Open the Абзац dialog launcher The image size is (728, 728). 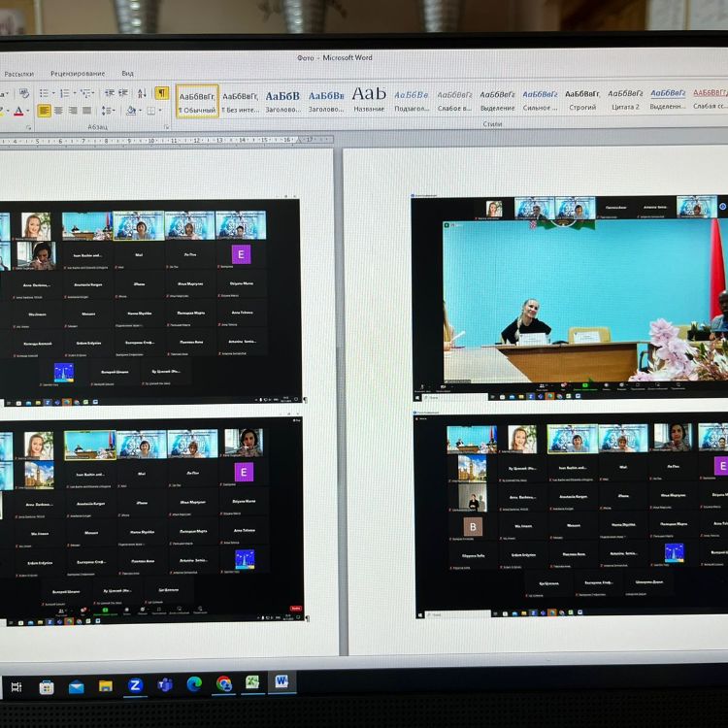click(x=167, y=127)
